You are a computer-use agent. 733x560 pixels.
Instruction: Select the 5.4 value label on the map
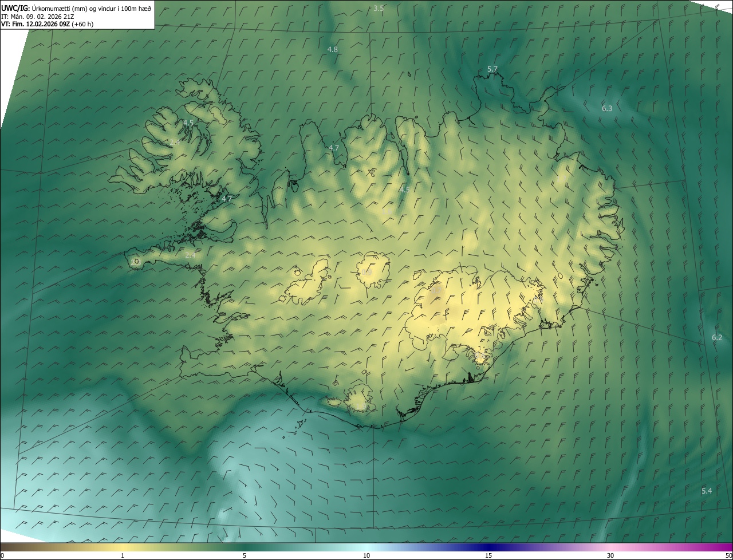coord(707,491)
